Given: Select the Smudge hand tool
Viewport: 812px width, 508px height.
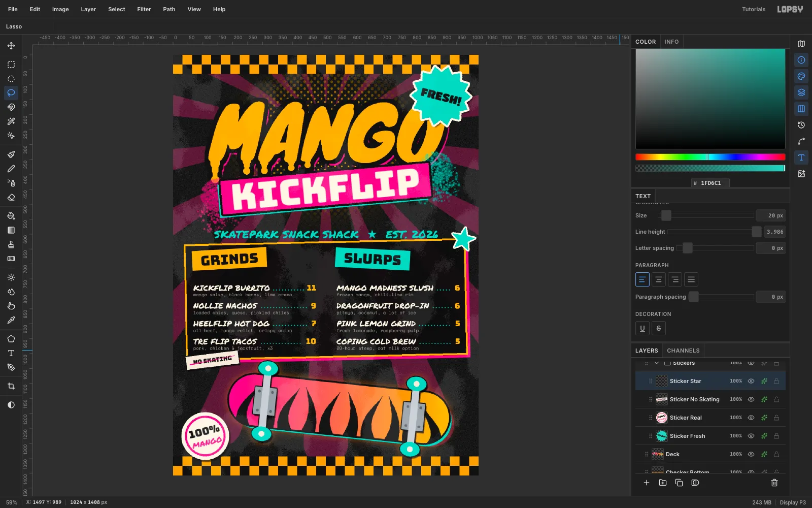Looking at the screenshot, I should [x=11, y=306].
